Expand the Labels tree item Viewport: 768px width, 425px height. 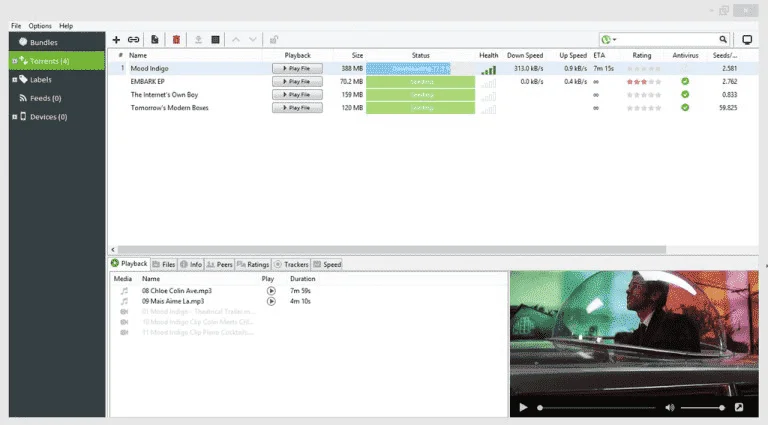(x=15, y=79)
